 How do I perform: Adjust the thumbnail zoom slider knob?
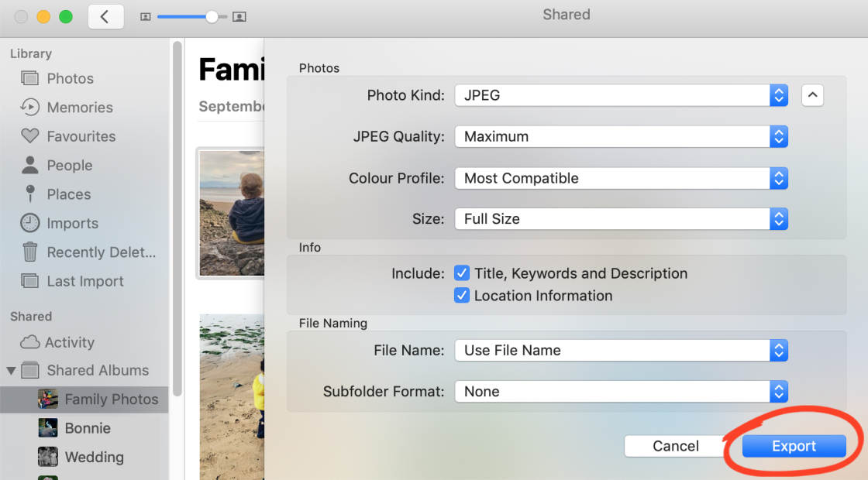pos(212,17)
